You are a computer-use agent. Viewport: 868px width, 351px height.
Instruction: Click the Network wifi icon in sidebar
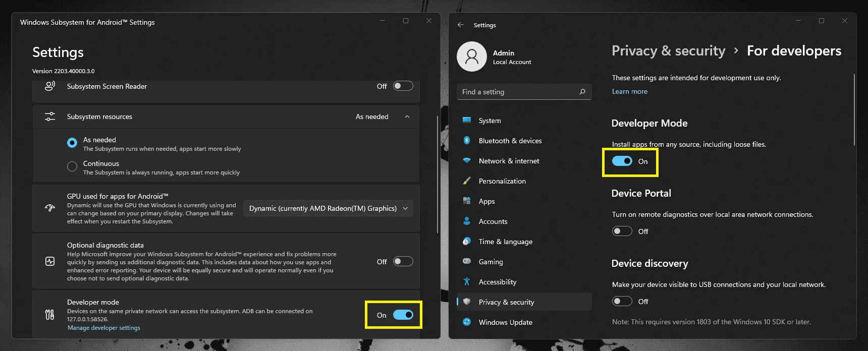pos(467,161)
